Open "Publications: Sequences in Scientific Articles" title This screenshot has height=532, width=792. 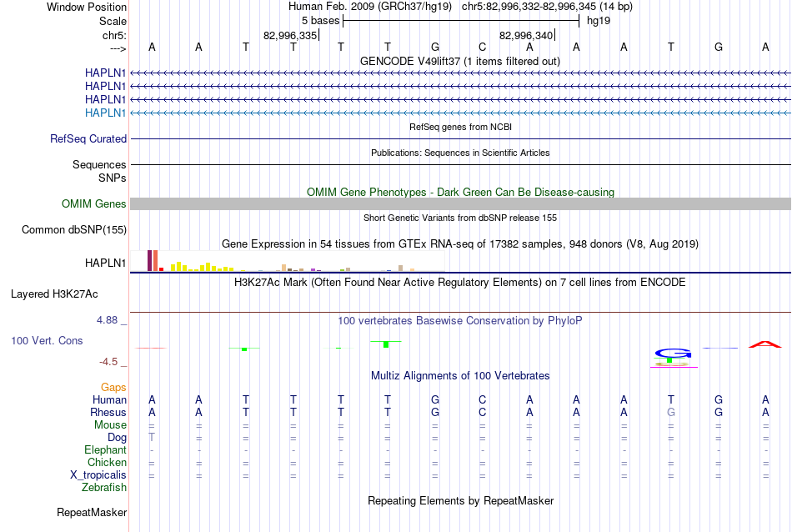(x=460, y=153)
